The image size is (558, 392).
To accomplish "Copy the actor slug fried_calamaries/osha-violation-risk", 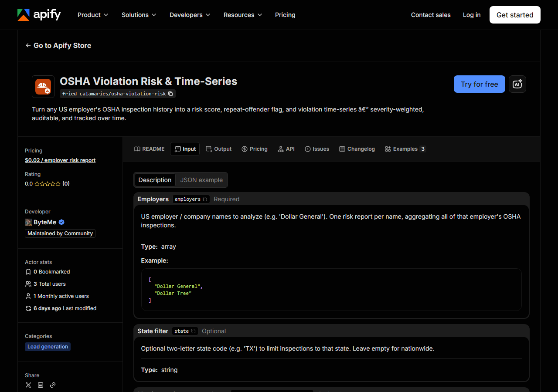I will [x=170, y=94].
